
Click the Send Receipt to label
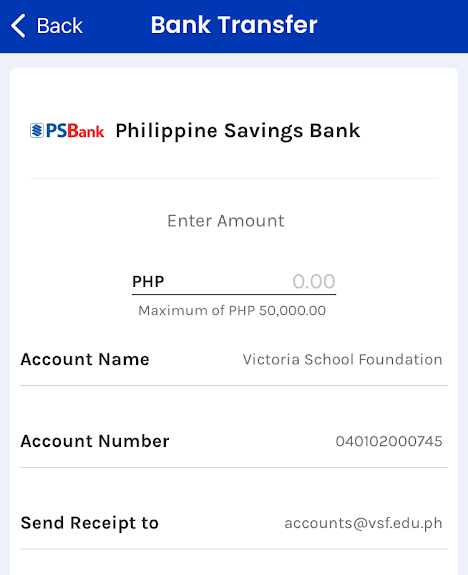(x=90, y=523)
